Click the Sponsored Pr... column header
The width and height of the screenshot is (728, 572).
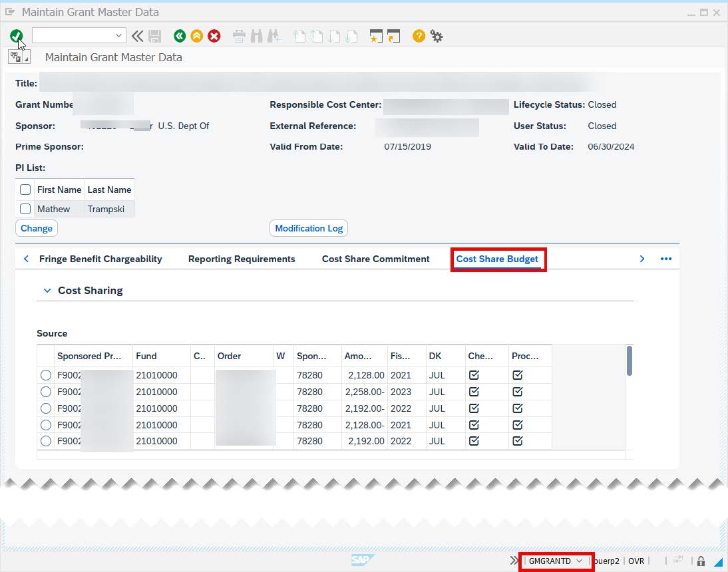click(x=93, y=356)
